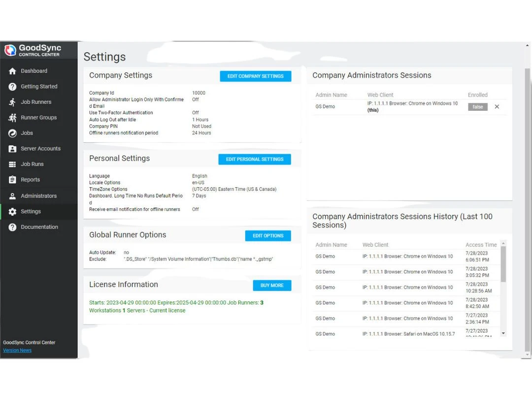Click the Server Accounts icon in sidebar
This screenshot has width=532, height=399.
click(x=12, y=149)
